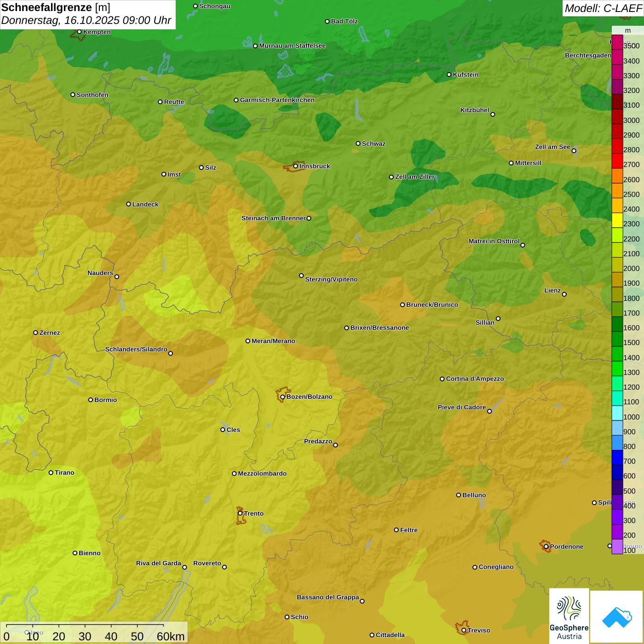Click the Sillian label
This screenshot has height=644, width=644.
point(485,322)
